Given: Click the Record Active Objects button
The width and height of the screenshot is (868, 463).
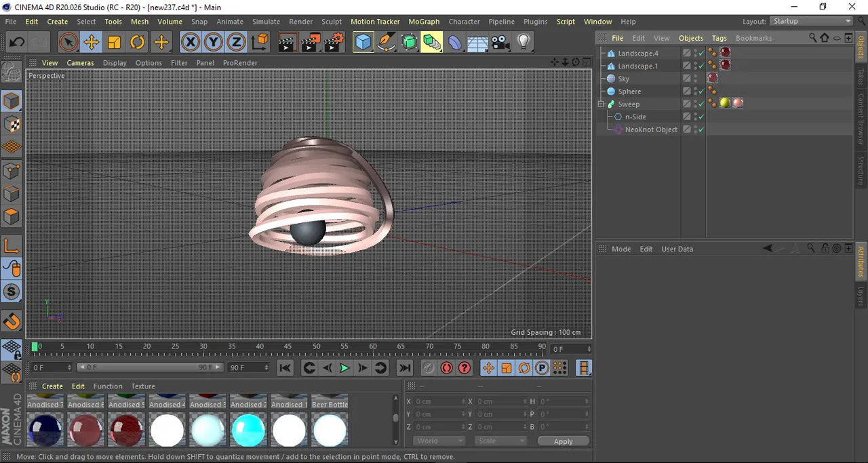Looking at the screenshot, I should (x=429, y=367).
